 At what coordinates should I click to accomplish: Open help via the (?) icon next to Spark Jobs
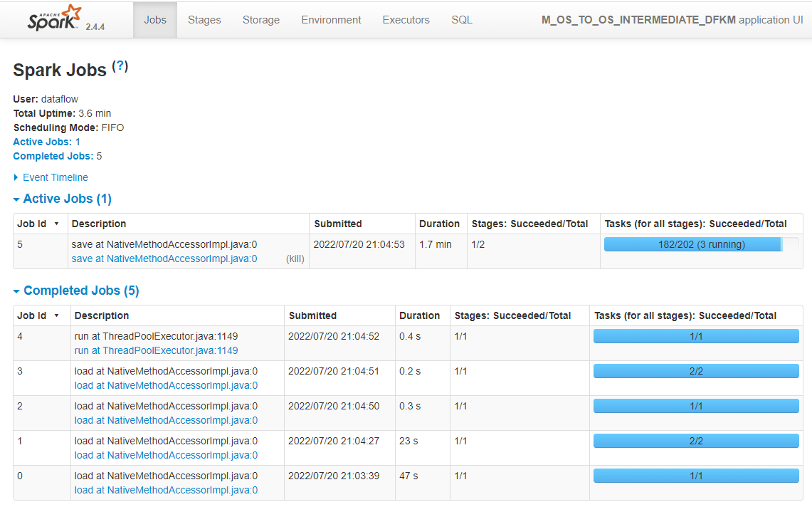pos(120,65)
